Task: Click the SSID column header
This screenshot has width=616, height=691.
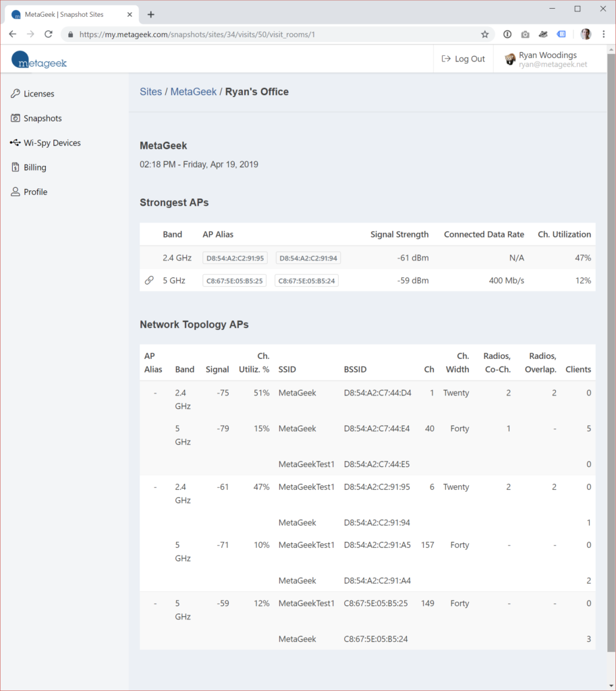Action: pyautogui.click(x=287, y=369)
